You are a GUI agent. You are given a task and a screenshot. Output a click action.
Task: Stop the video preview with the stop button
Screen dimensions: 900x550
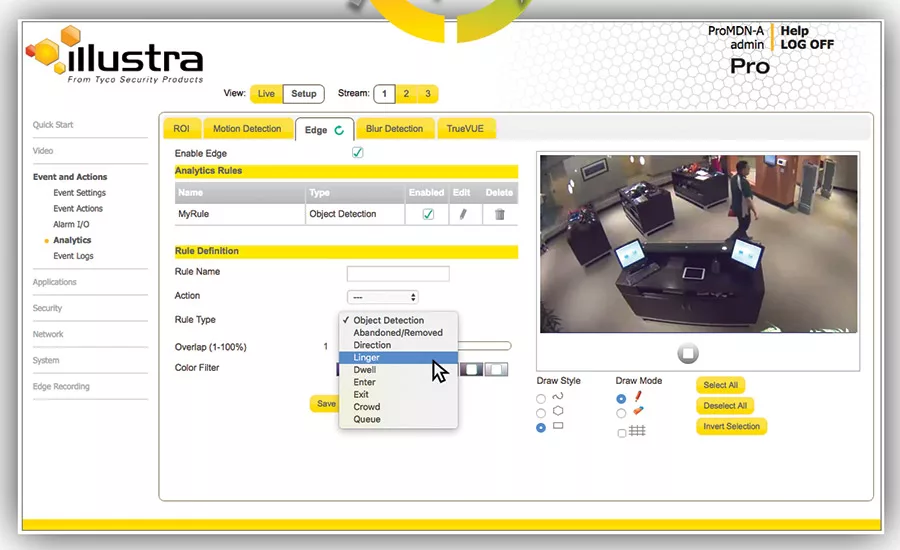(688, 353)
